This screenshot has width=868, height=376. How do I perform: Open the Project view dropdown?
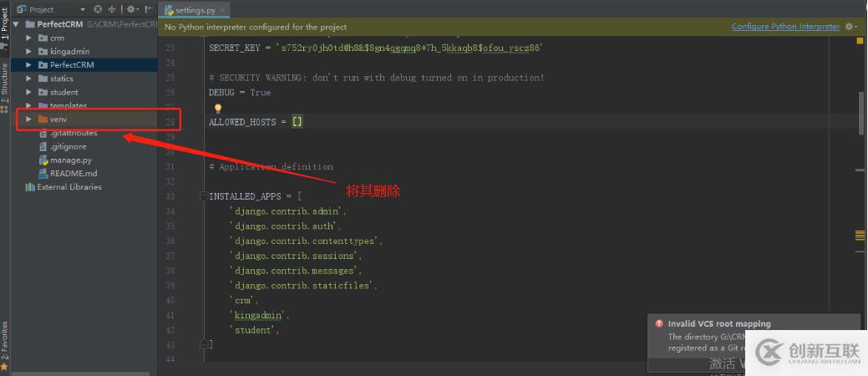pos(83,9)
